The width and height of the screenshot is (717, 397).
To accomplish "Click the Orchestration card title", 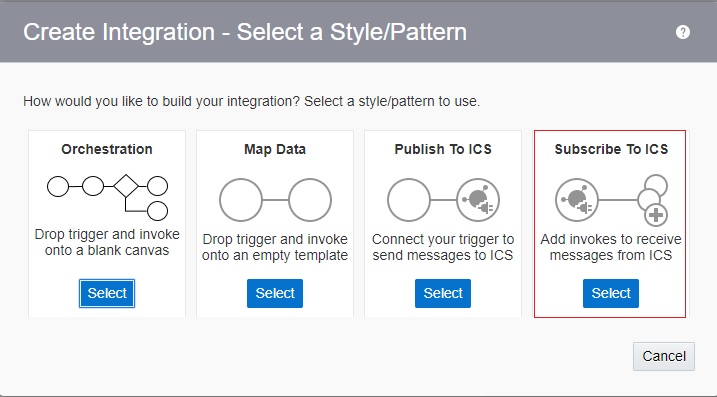I will coord(107,149).
